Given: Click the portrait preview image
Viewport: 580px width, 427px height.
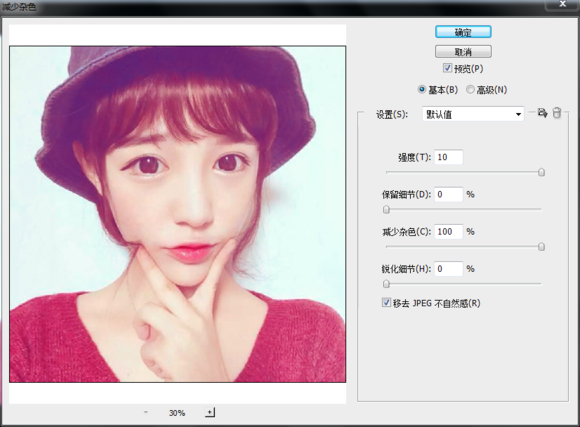Looking at the screenshot, I should [x=178, y=214].
